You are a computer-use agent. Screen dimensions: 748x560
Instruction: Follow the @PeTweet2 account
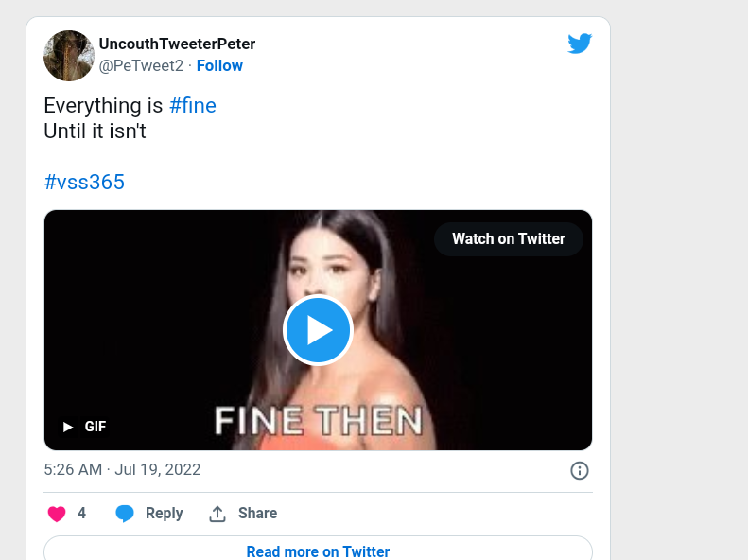point(219,65)
